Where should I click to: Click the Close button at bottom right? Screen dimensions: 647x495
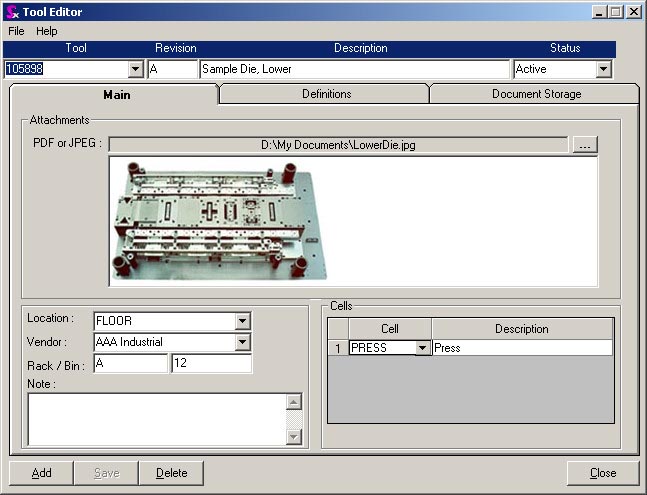pos(602,473)
